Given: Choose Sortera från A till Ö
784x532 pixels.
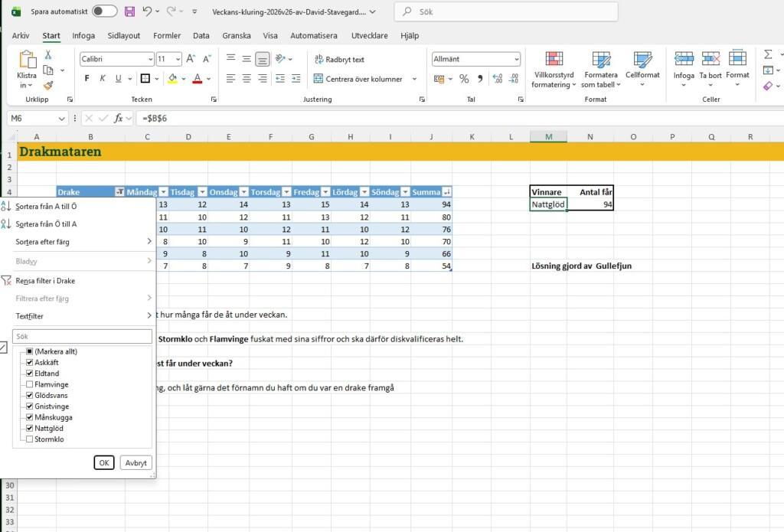Looking at the screenshot, I should tap(46, 206).
